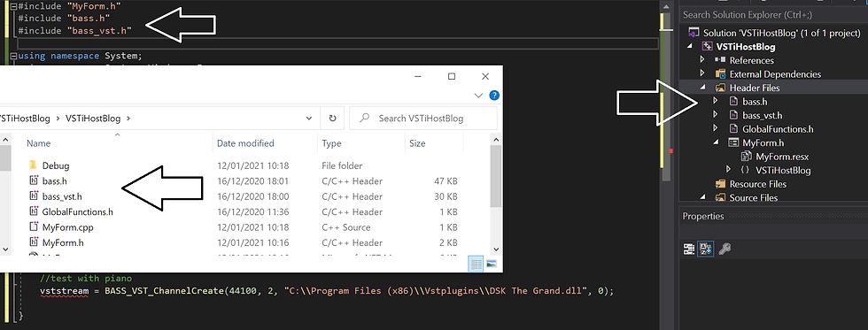Switch File Explorer to large icons view
The image size is (868, 330).
491,265
